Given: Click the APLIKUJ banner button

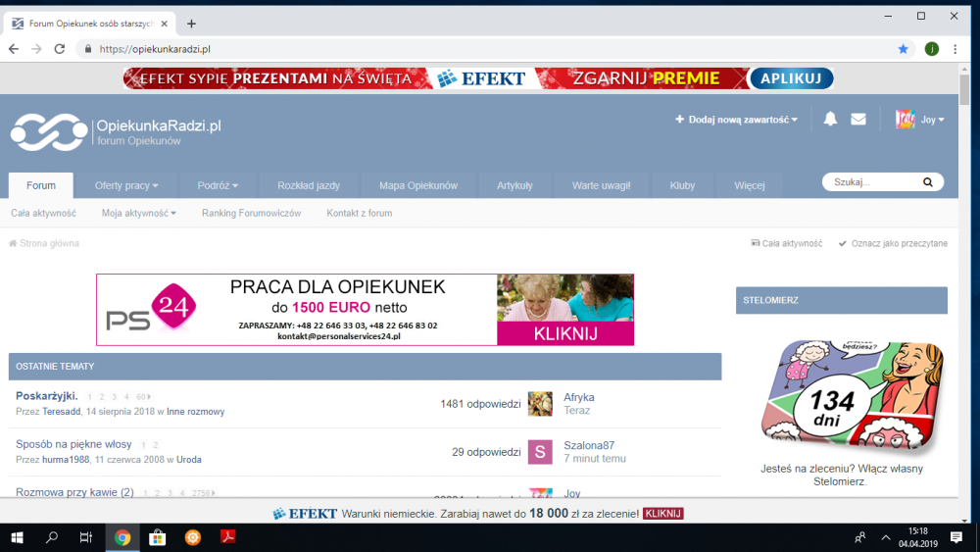Looking at the screenshot, I should coord(791,78).
